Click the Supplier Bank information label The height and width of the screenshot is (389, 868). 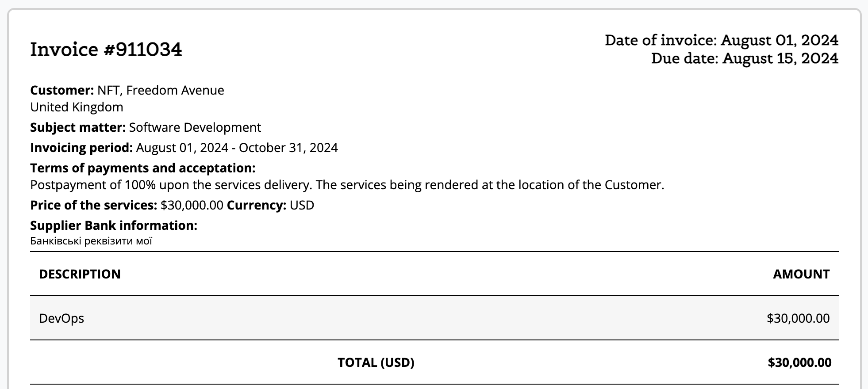pos(114,225)
